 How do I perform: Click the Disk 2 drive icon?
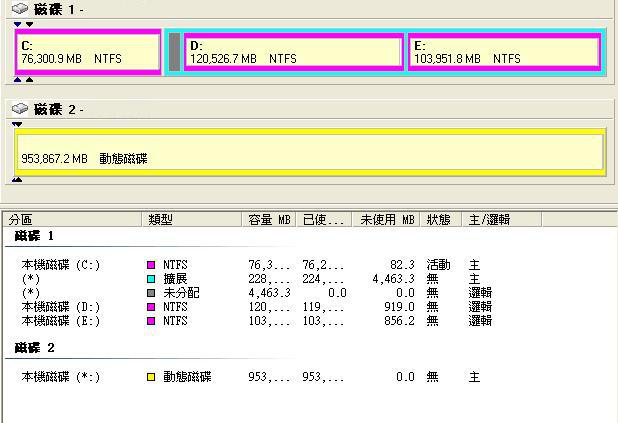tap(20, 108)
